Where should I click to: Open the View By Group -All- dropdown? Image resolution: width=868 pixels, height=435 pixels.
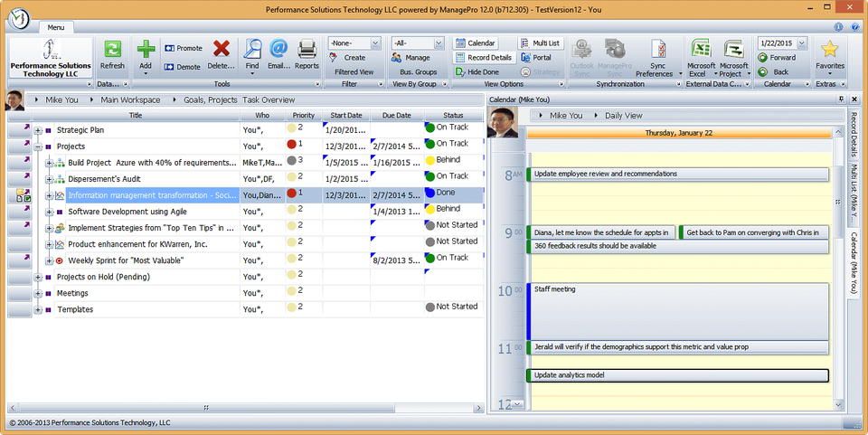417,43
